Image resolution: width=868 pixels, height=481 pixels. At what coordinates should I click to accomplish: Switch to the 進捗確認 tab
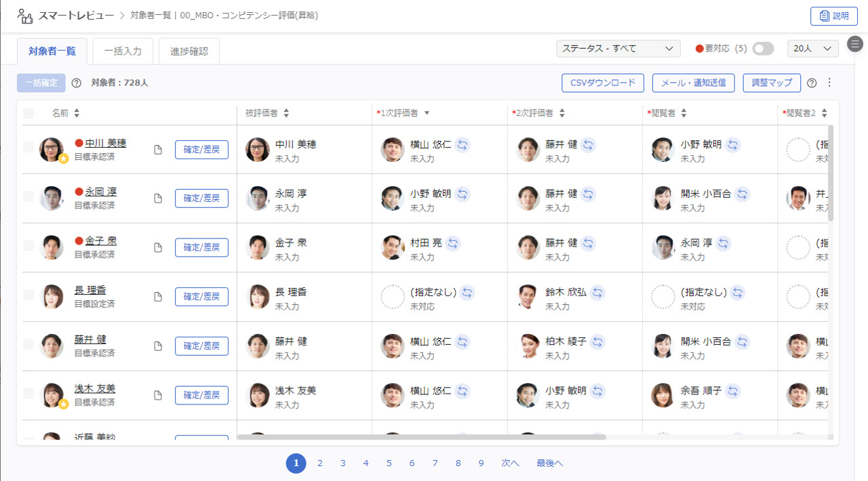189,51
